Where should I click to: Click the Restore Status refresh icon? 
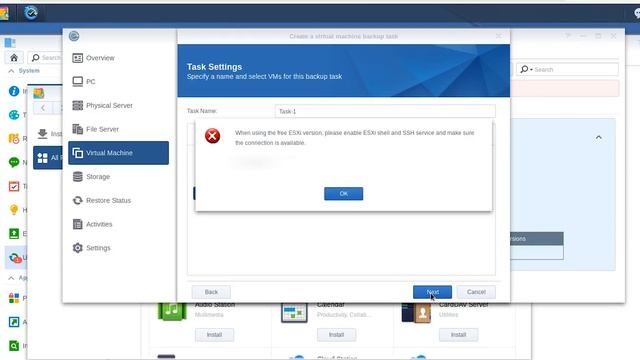[78, 200]
